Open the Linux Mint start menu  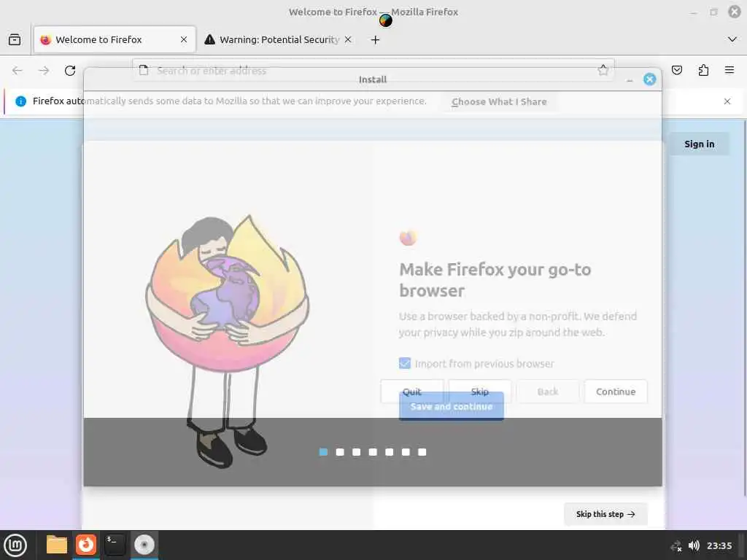15,545
